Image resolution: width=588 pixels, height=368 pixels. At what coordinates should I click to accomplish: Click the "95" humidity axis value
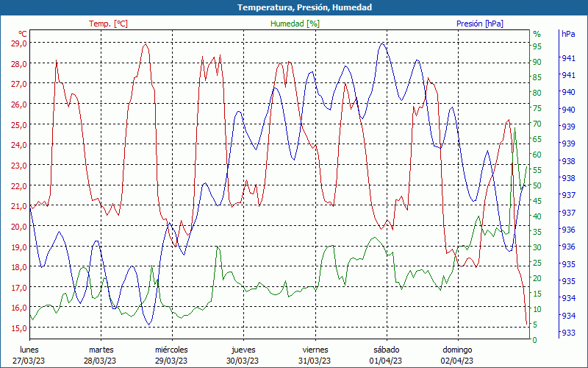(537, 46)
